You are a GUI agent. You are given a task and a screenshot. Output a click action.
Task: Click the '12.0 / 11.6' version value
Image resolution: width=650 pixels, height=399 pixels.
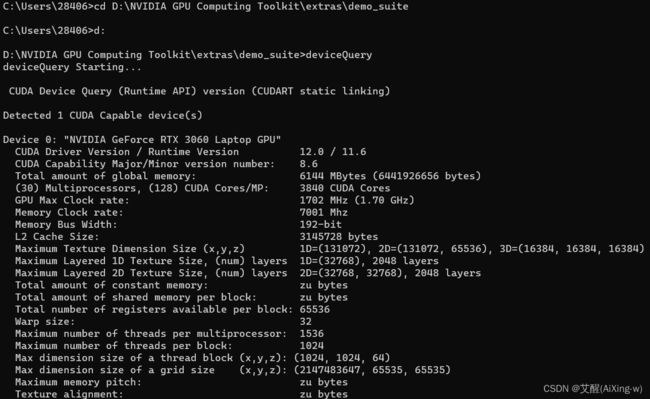[x=333, y=152]
